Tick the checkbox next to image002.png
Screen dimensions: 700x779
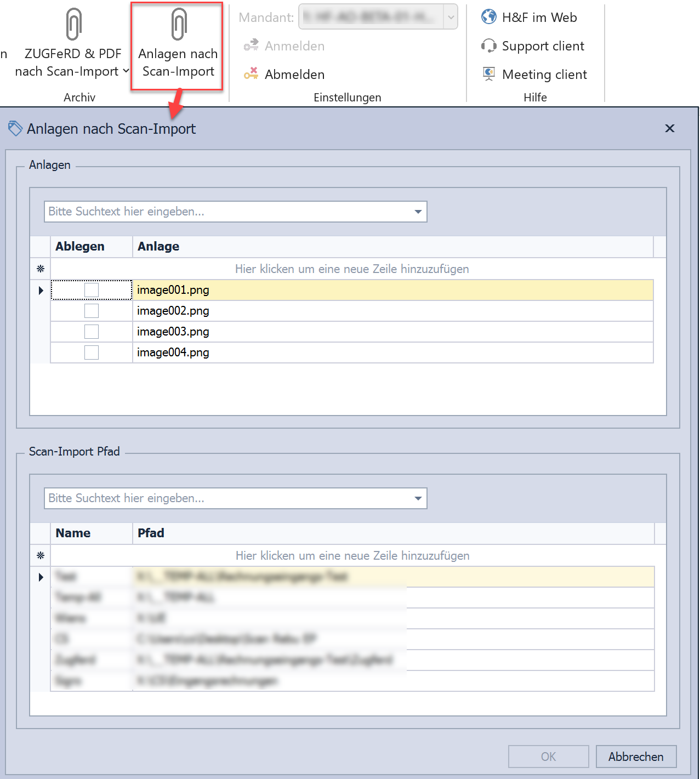point(92,311)
